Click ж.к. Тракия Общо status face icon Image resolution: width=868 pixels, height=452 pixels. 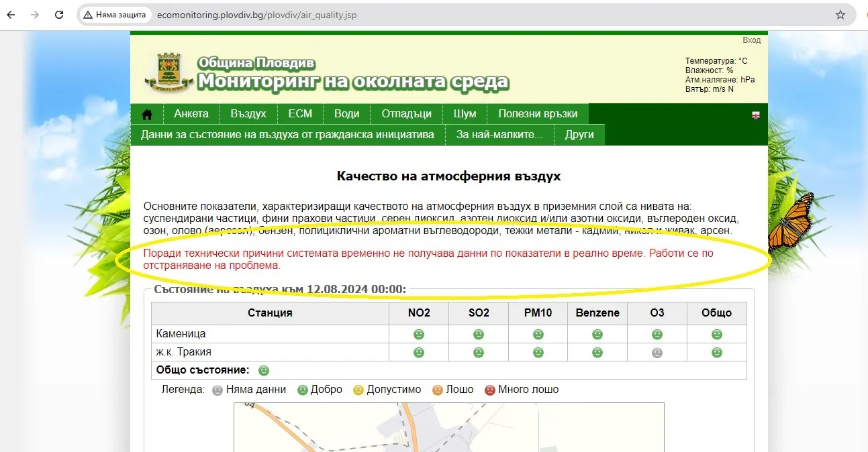click(716, 352)
